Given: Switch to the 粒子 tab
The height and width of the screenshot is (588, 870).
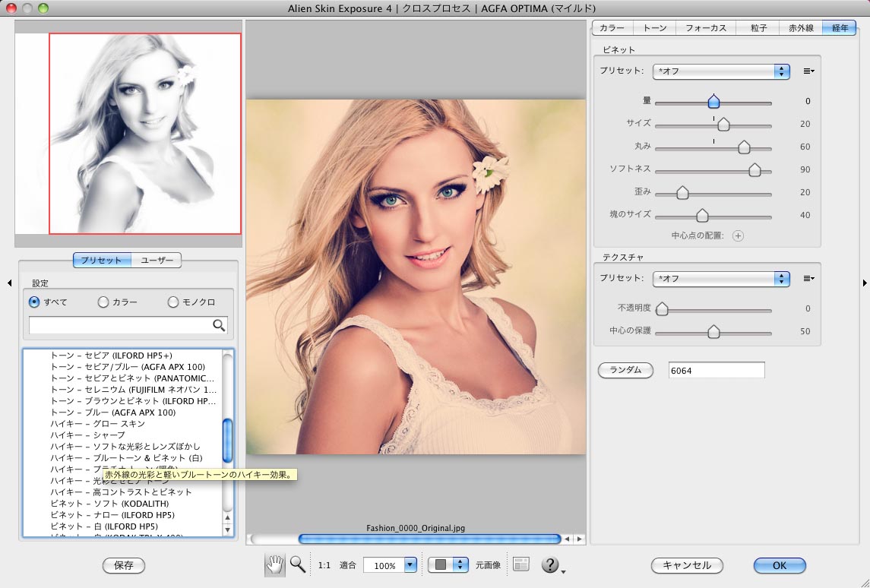Looking at the screenshot, I should pos(758,28).
